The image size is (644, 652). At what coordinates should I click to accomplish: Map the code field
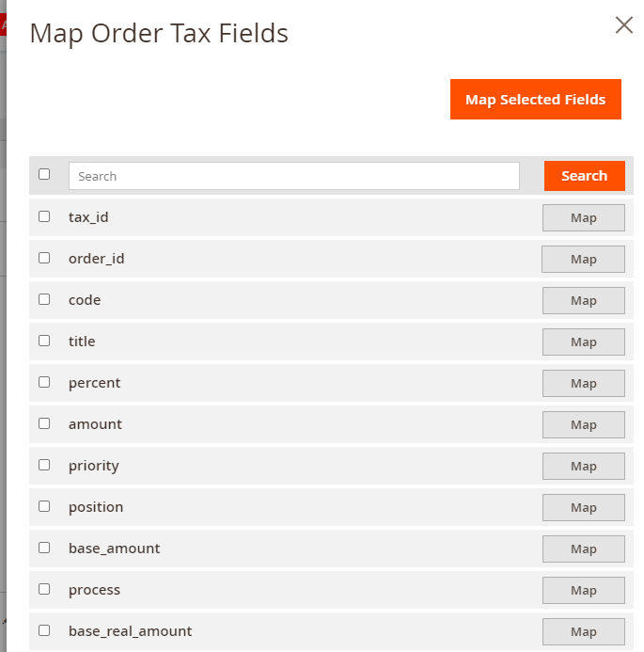(583, 301)
